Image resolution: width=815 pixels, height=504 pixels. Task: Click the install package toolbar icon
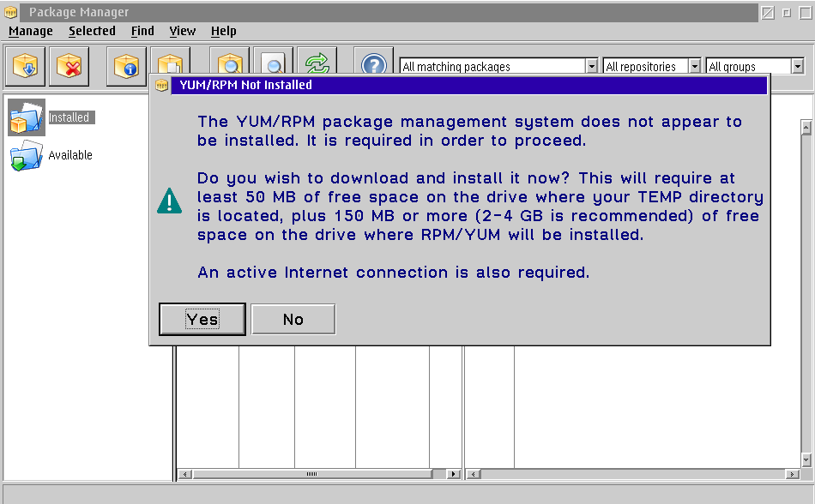tap(25, 66)
